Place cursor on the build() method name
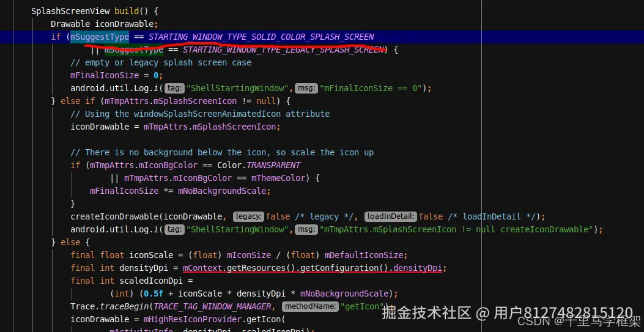The width and height of the screenshot is (644, 332). pos(125,11)
